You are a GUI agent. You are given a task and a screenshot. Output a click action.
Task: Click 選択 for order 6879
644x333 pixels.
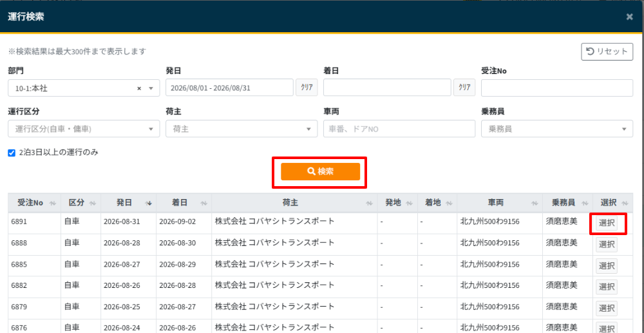tap(607, 309)
